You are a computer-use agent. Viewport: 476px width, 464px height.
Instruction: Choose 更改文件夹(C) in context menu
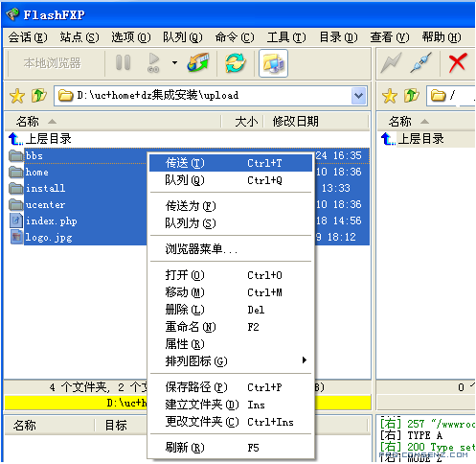[x=231, y=422]
